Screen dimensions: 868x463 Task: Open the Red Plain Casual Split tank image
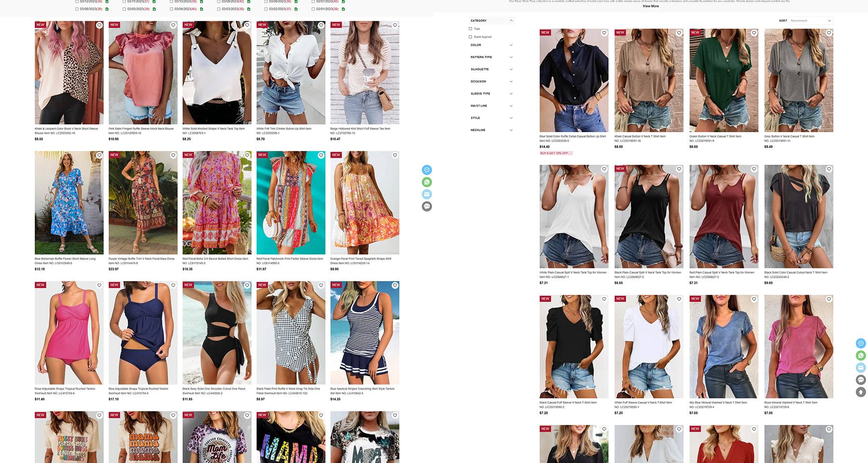[724, 217]
